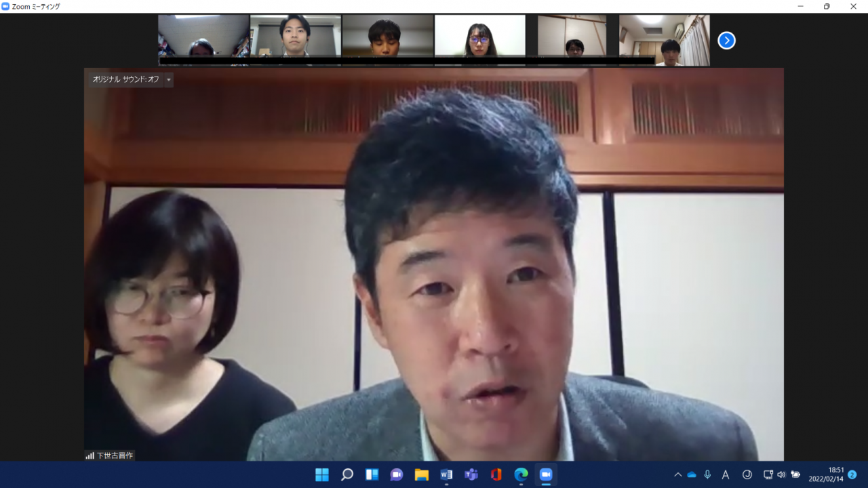Toggle the IME input mode A indicator

(726, 474)
